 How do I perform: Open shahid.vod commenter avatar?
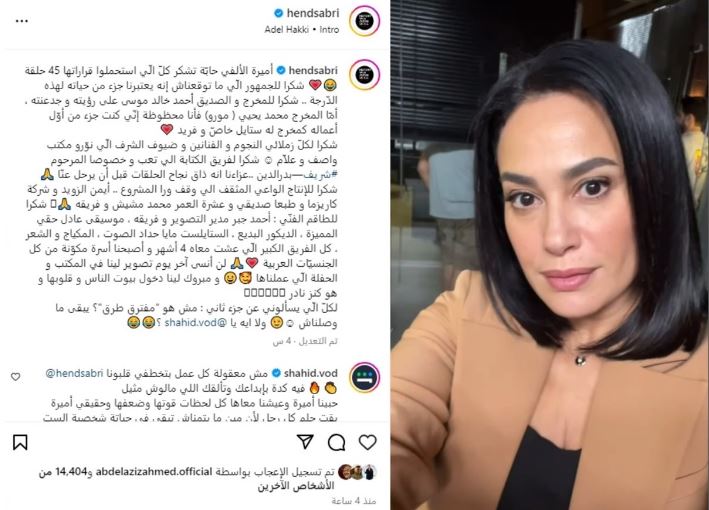(x=364, y=377)
